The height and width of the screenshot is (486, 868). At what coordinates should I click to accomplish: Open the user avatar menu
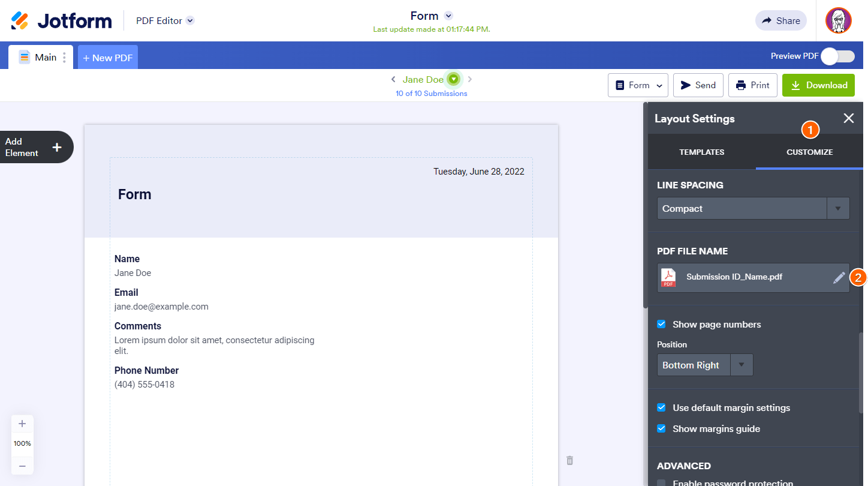[838, 20]
